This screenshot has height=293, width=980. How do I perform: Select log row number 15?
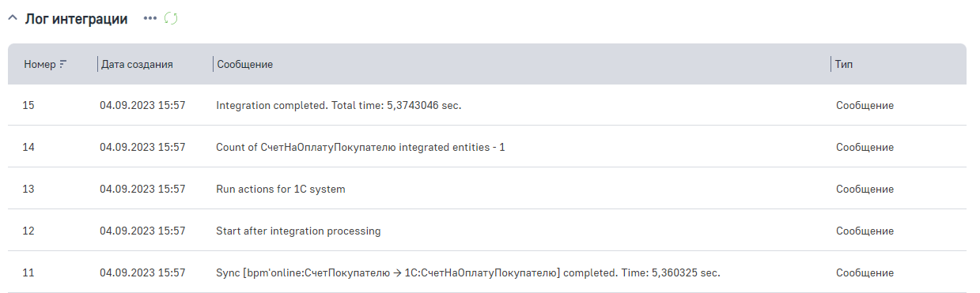[x=487, y=105]
